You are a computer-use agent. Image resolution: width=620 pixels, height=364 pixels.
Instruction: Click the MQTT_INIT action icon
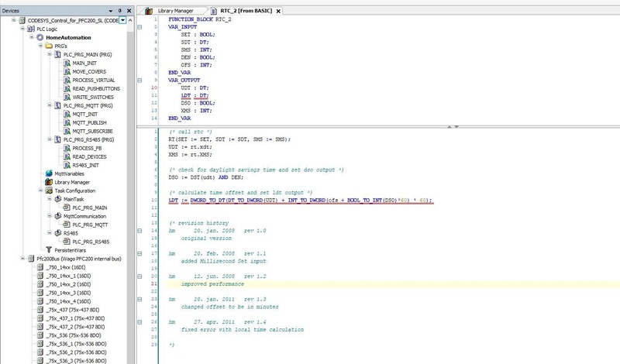coord(67,114)
